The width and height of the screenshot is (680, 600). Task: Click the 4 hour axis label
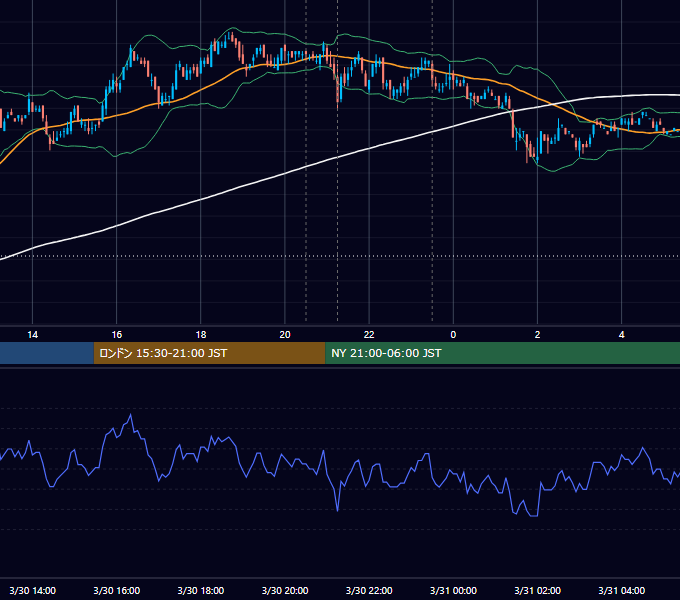(x=621, y=335)
